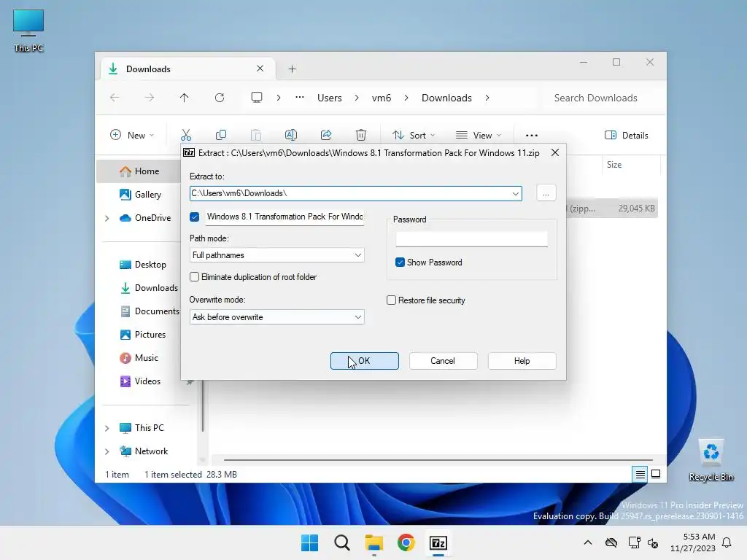Refresh the Downloads folder view
The image size is (747, 560).
(220, 98)
